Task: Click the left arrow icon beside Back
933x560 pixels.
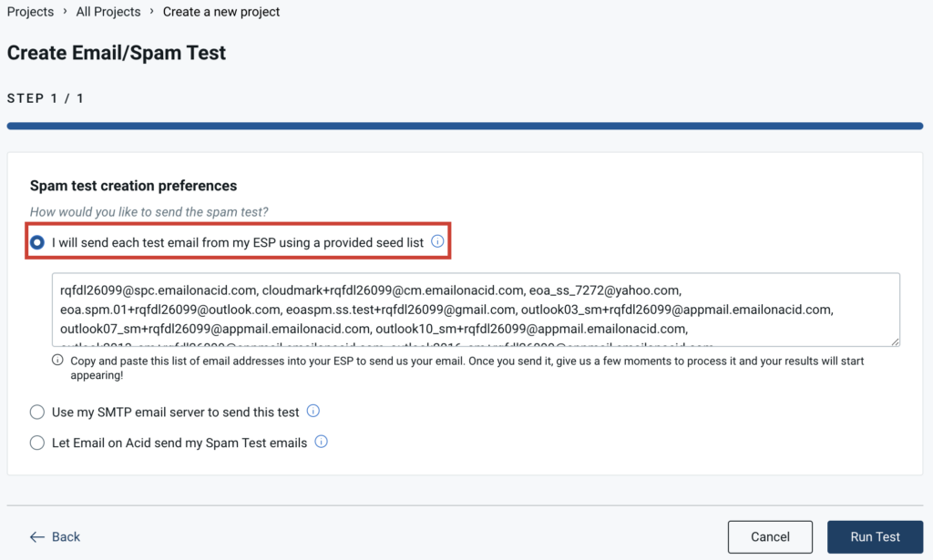Action: (x=36, y=537)
